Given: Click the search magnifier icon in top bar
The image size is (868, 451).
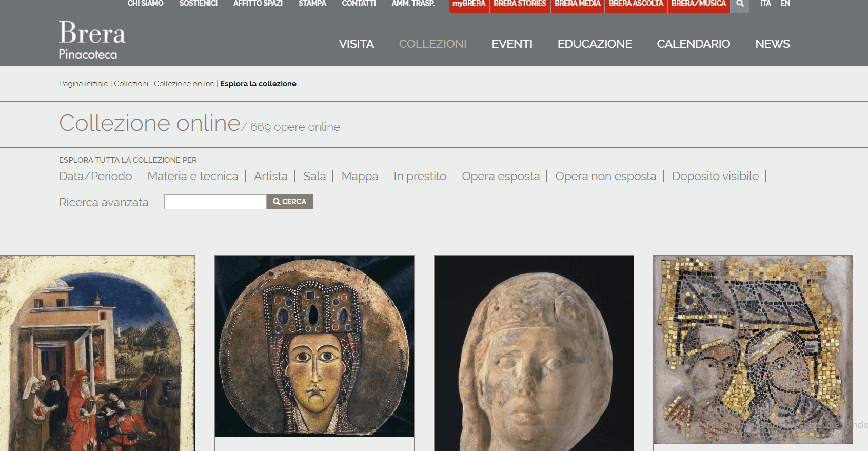Looking at the screenshot, I should (x=740, y=4).
